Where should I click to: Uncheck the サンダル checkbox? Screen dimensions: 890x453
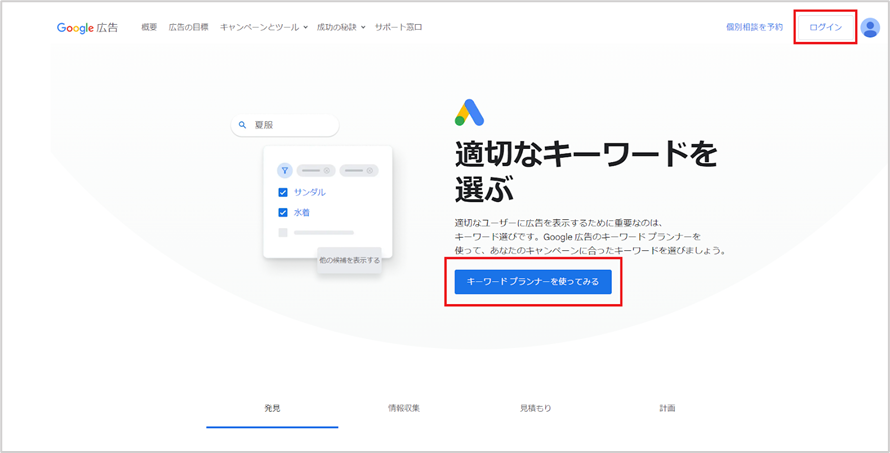(283, 192)
